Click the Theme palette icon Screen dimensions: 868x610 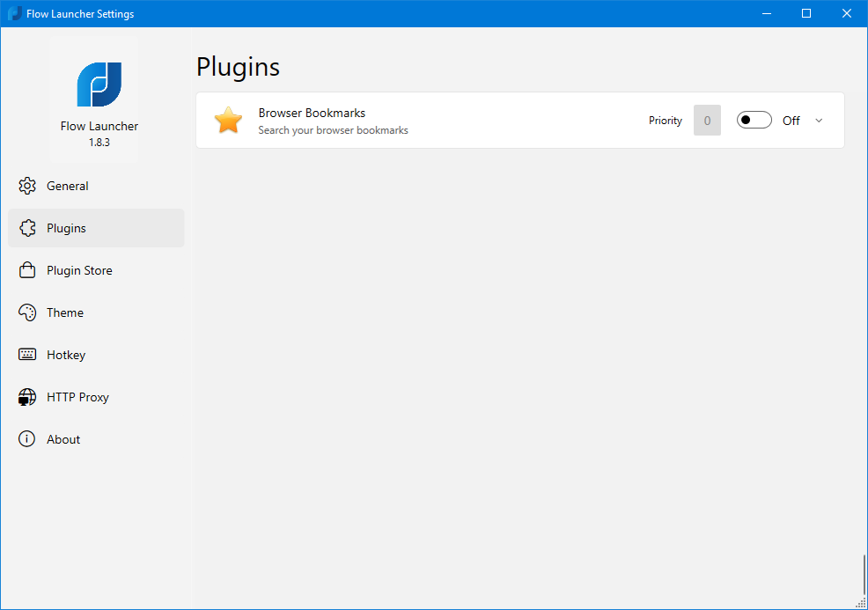[27, 312]
